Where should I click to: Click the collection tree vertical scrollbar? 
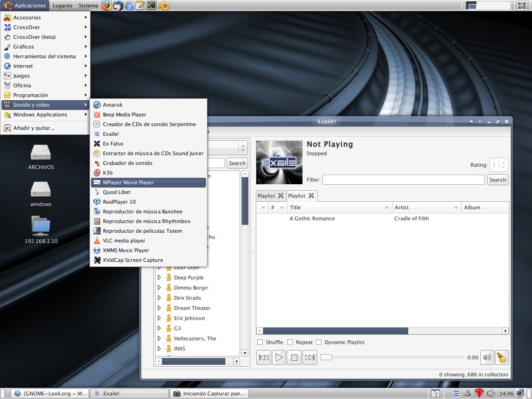[x=245, y=201]
